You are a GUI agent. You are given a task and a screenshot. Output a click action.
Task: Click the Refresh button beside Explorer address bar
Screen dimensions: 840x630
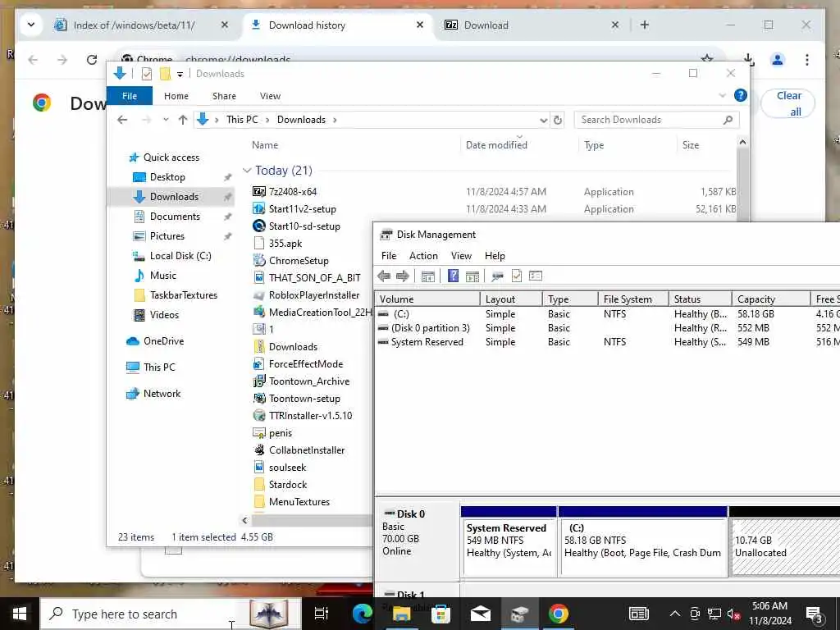[558, 120]
